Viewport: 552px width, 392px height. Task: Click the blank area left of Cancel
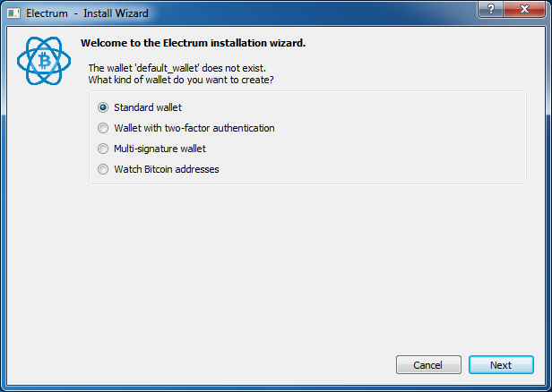coord(224,364)
